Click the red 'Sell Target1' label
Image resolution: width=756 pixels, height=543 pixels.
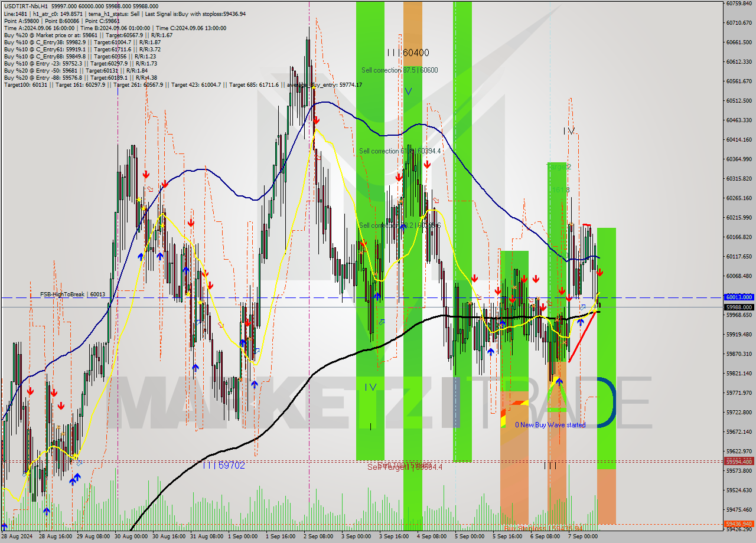coord(405,467)
